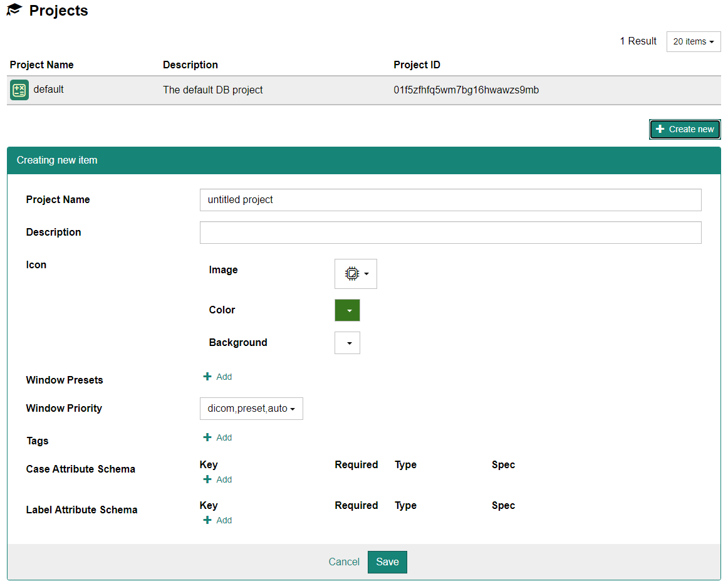
Task: Open the white Background color dropdown
Action: click(347, 343)
